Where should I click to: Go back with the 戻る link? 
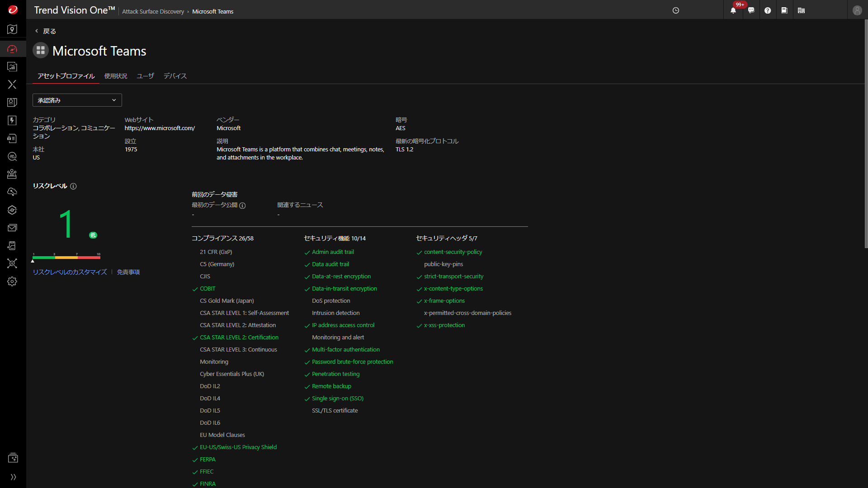point(46,31)
